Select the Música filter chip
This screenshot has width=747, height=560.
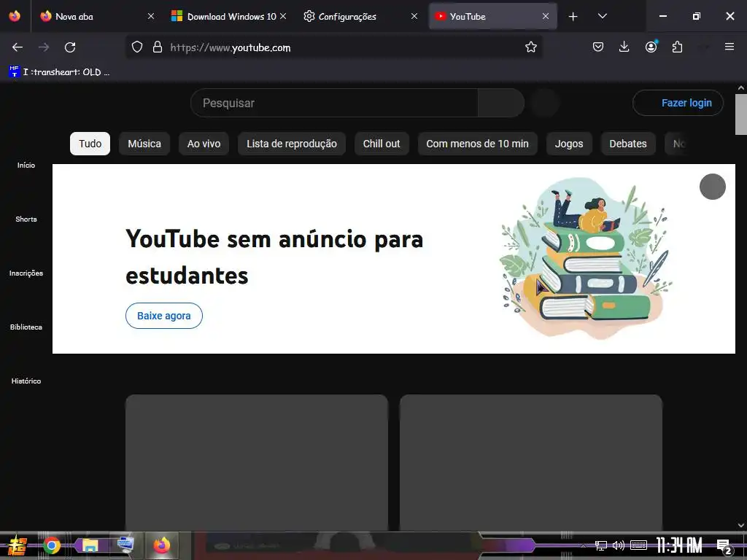click(x=144, y=144)
